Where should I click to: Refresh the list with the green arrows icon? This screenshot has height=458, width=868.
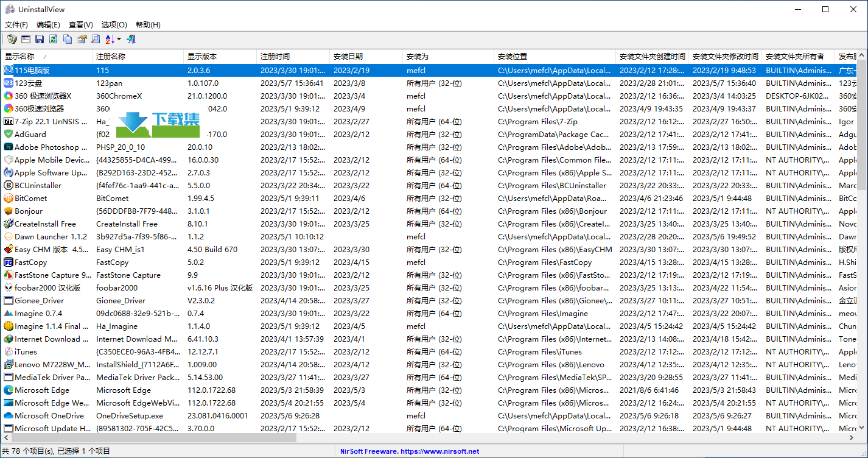point(54,40)
